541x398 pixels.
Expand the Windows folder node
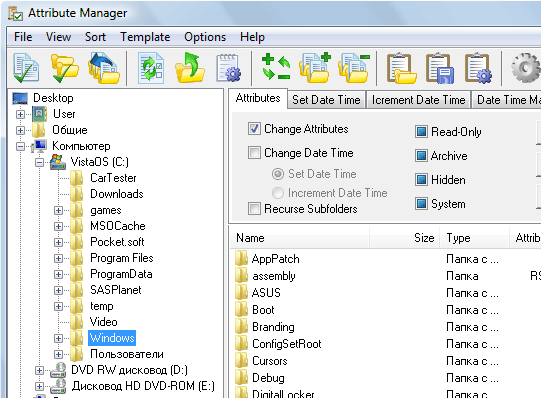click(58, 338)
